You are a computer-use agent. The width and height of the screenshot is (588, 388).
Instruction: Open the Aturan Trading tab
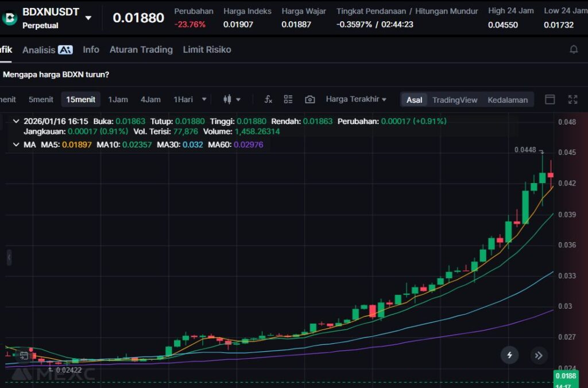(x=141, y=50)
